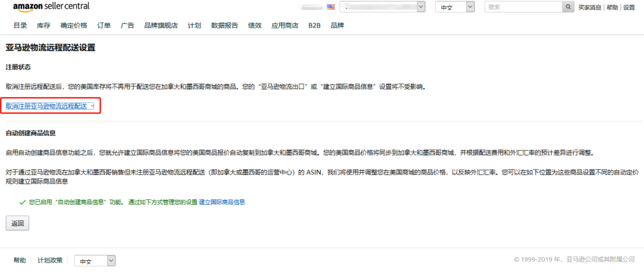The width and height of the screenshot is (644, 275).
Task: Open the 订单 menu
Action: pyautogui.click(x=104, y=26)
